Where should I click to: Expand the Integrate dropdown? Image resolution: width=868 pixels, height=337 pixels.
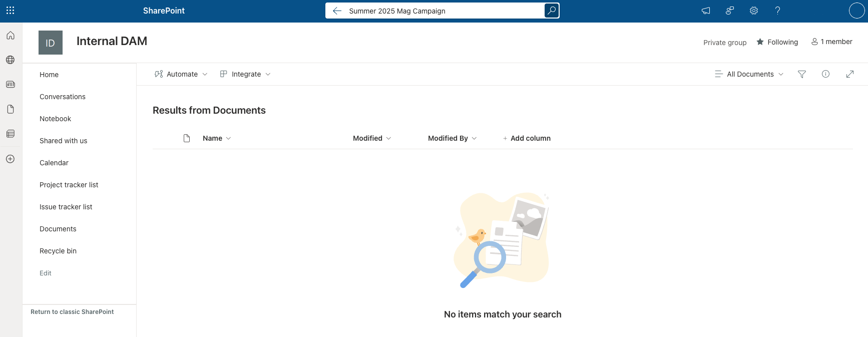point(245,74)
